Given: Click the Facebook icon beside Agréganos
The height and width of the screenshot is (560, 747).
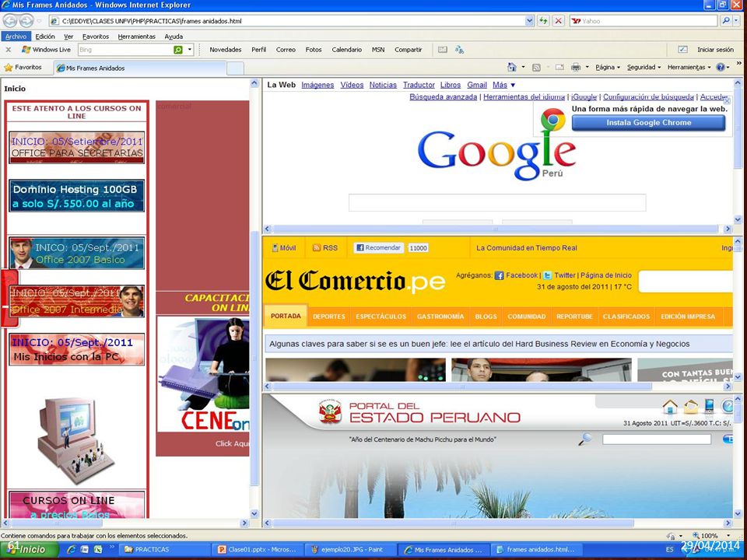Looking at the screenshot, I should click(x=499, y=275).
